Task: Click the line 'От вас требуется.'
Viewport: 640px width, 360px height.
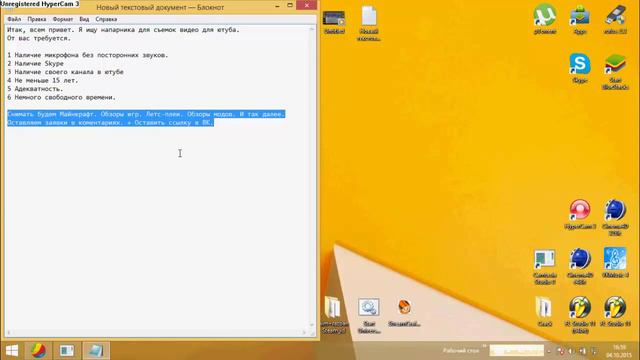Action: click(39, 38)
